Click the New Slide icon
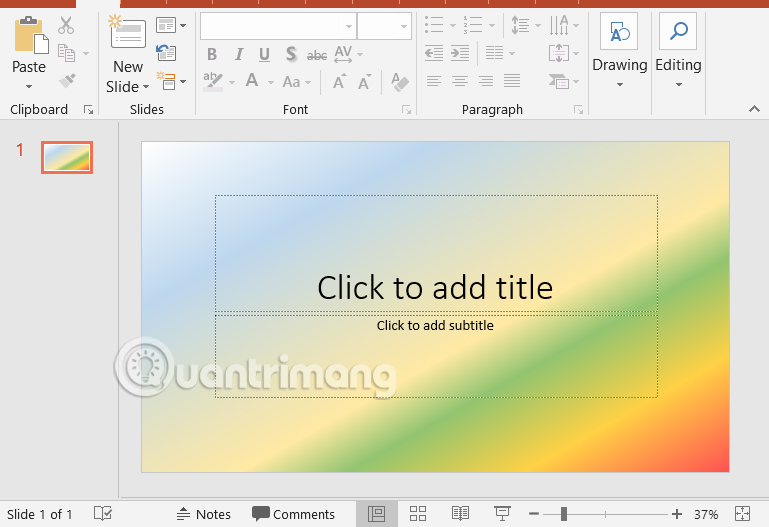This screenshot has height=527, width=769. coord(127,31)
